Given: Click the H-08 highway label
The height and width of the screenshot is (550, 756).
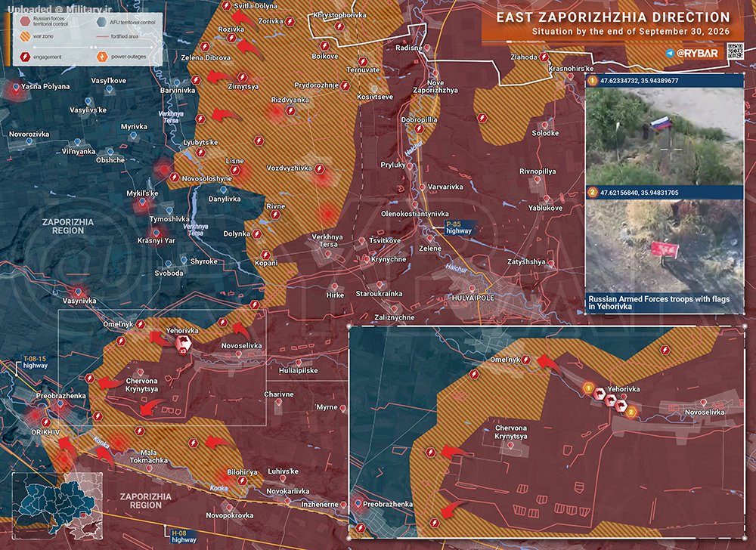Looking at the screenshot, I should click(x=184, y=536).
